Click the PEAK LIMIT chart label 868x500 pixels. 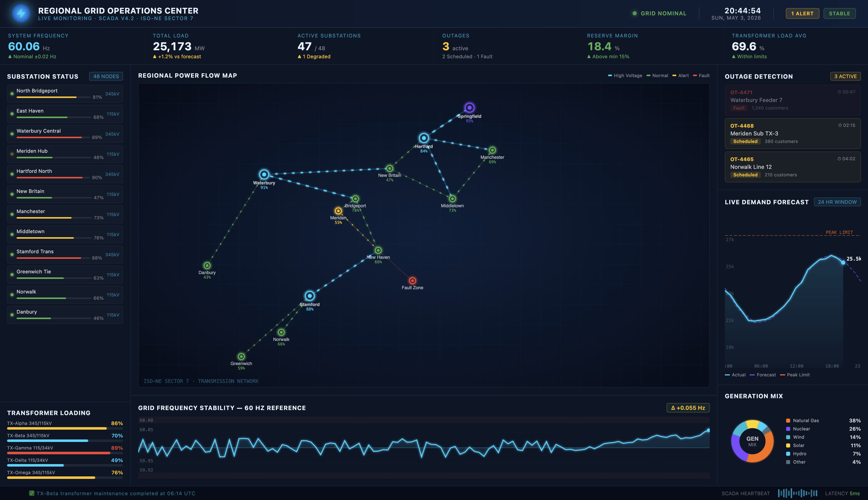[839, 232]
